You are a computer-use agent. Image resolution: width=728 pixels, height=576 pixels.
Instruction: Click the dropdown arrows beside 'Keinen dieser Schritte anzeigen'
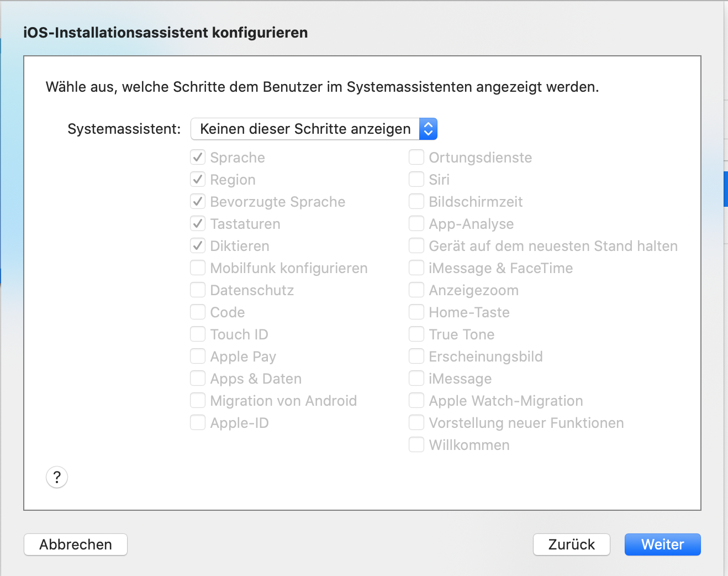pyautogui.click(x=428, y=129)
